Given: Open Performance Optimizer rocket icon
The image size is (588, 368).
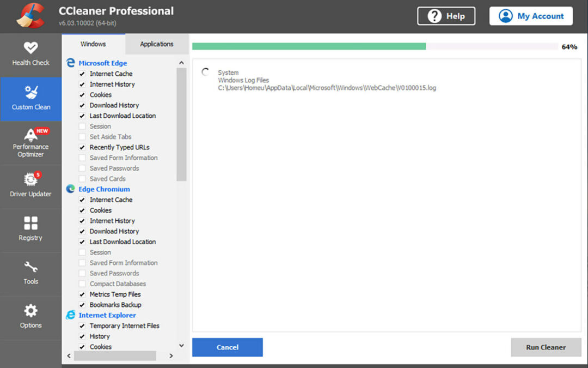Looking at the screenshot, I should (30, 135).
